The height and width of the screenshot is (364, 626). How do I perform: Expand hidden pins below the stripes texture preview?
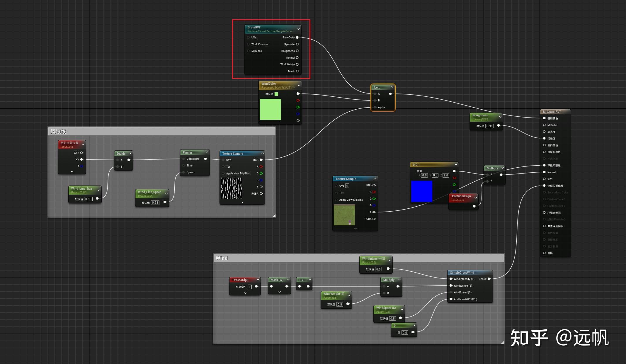coord(242,202)
